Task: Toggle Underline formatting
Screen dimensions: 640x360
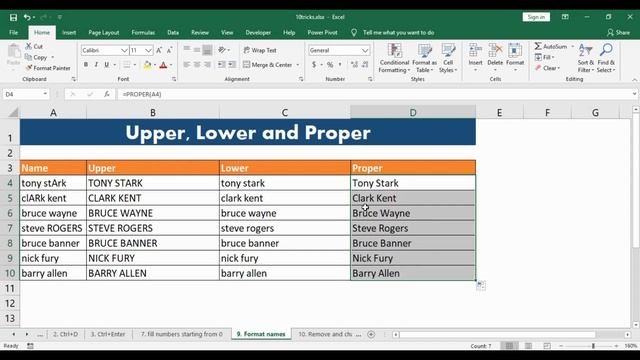Action: point(107,64)
